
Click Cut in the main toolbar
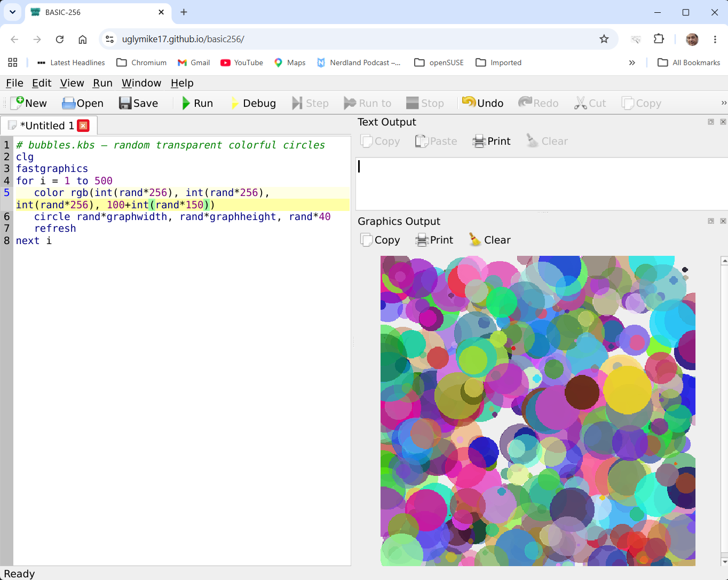pos(590,103)
